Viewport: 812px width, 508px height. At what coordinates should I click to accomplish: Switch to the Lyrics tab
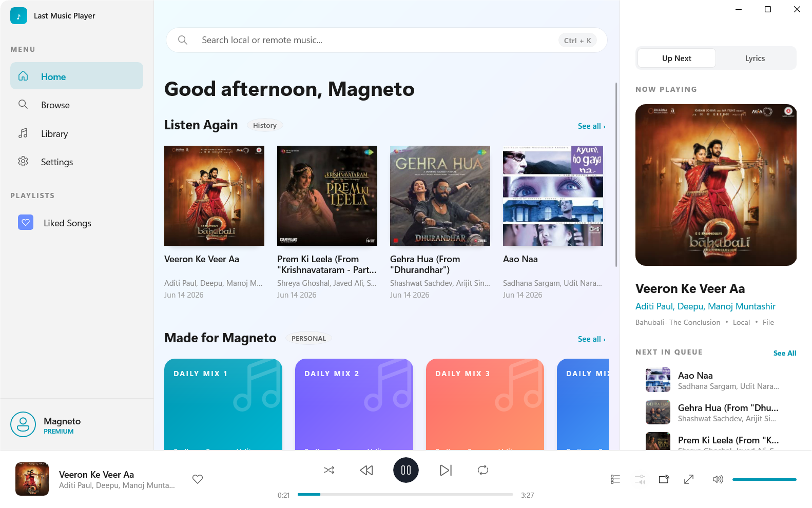coord(755,58)
